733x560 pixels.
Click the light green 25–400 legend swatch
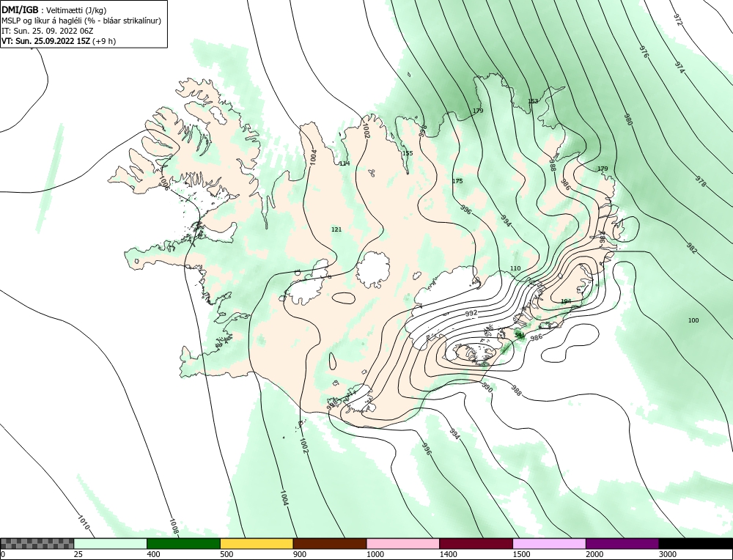(111, 543)
